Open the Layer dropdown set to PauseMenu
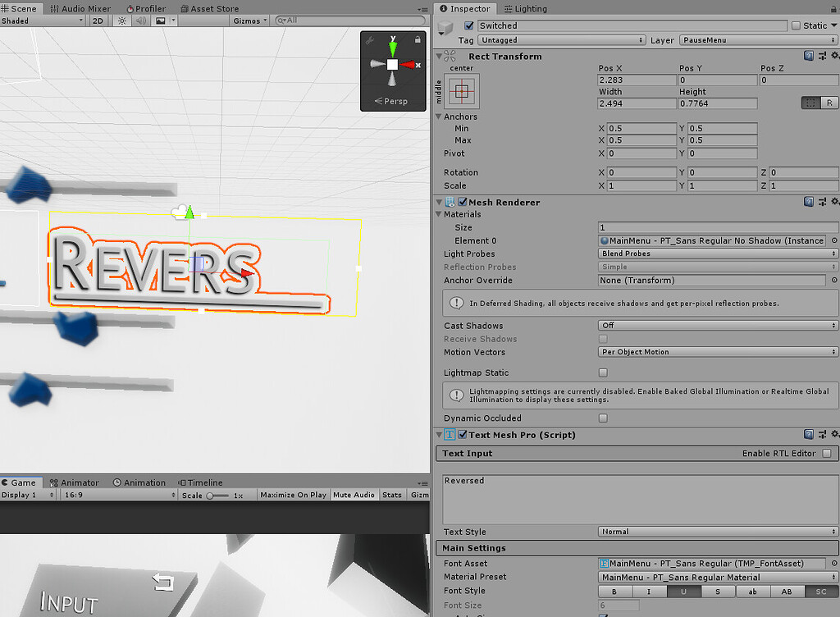840x617 pixels. [x=759, y=39]
